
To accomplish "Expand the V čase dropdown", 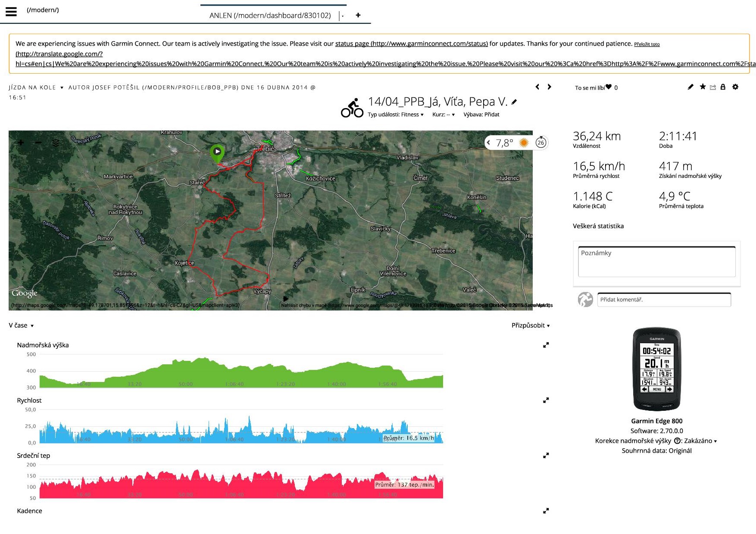I will click(x=21, y=326).
